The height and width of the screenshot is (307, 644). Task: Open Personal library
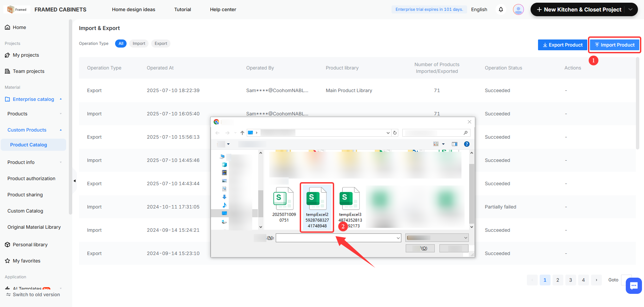(x=30, y=245)
